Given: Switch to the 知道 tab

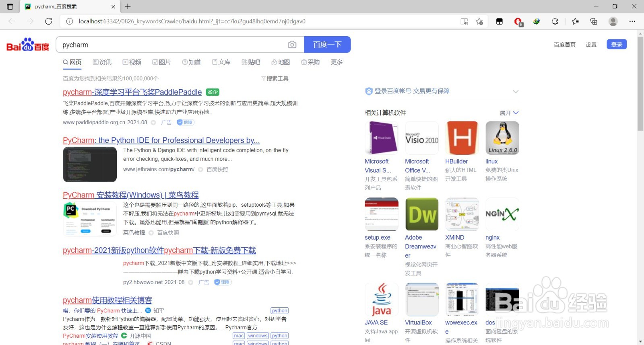Looking at the screenshot, I should point(191,62).
